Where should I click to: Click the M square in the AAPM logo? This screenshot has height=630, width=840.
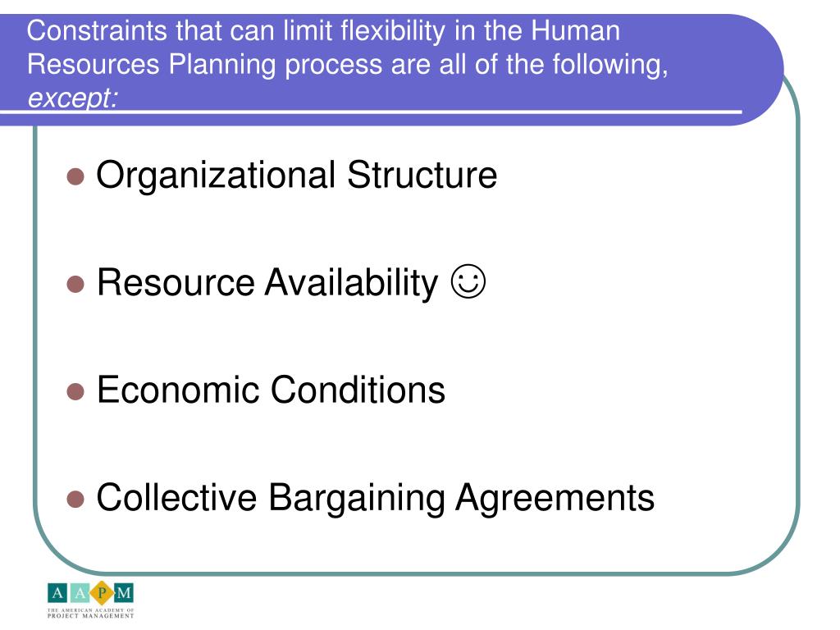(123, 593)
